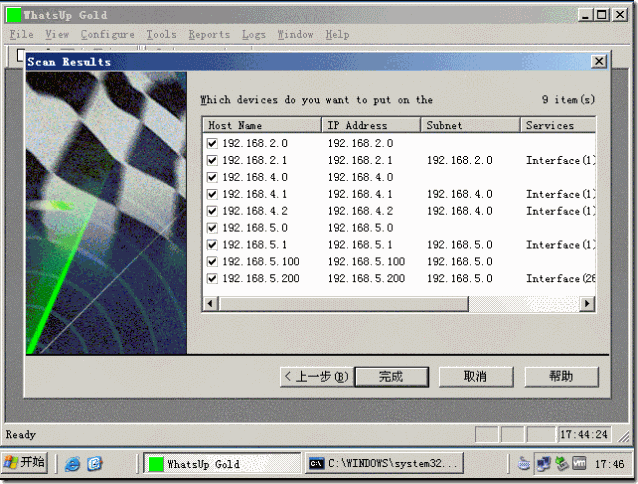Sort by Host Name column header
Image resolution: width=638 pixels, height=484 pixels.
coord(262,125)
